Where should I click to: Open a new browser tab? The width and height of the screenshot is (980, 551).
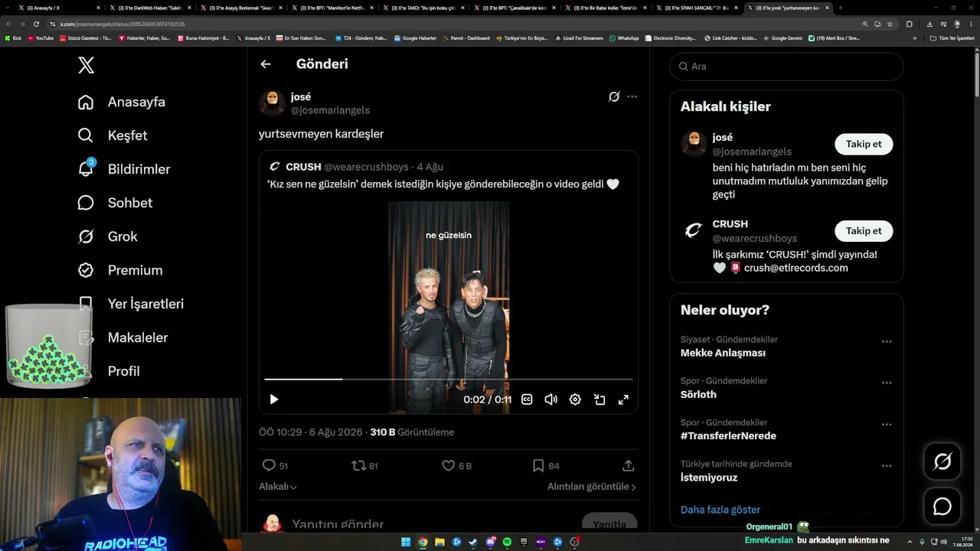click(x=841, y=8)
